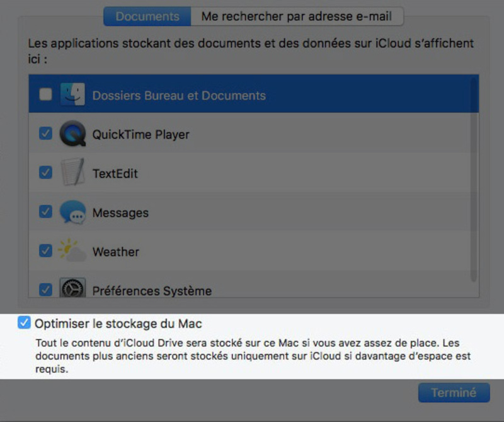
Task: Click the QuickTime Player app icon
Action: [x=72, y=134]
